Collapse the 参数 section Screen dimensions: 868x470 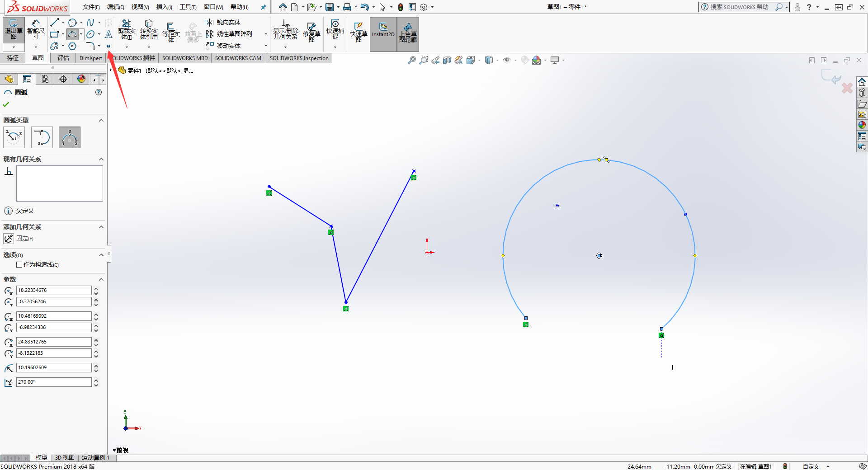click(x=101, y=279)
